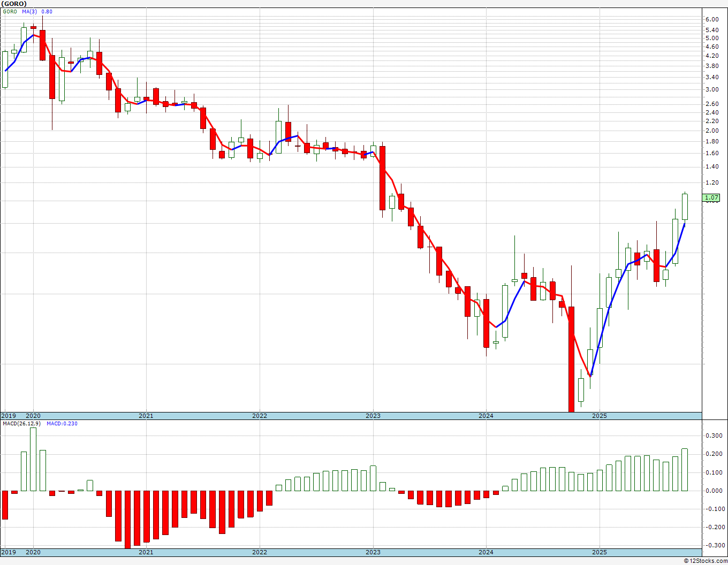
Task: Click the 1.80 price axis label
Action: pos(712,141)
